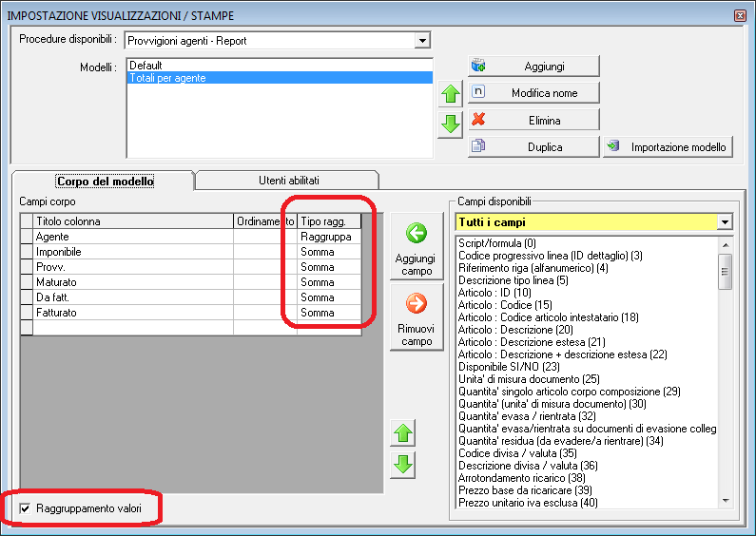Switch to the Utenti abilitati tab
Screen dimensions: 756x536
(x=289, y=181)
